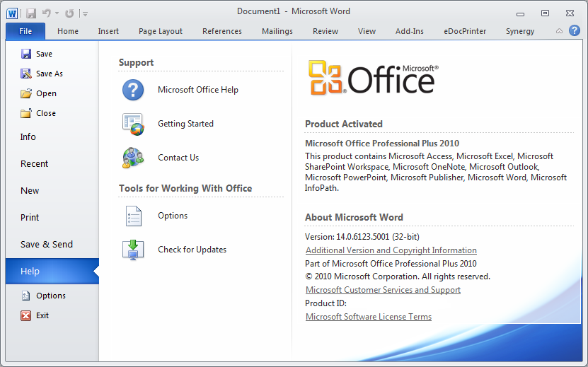Open Microsoft Office Help text button

[198, 90]
